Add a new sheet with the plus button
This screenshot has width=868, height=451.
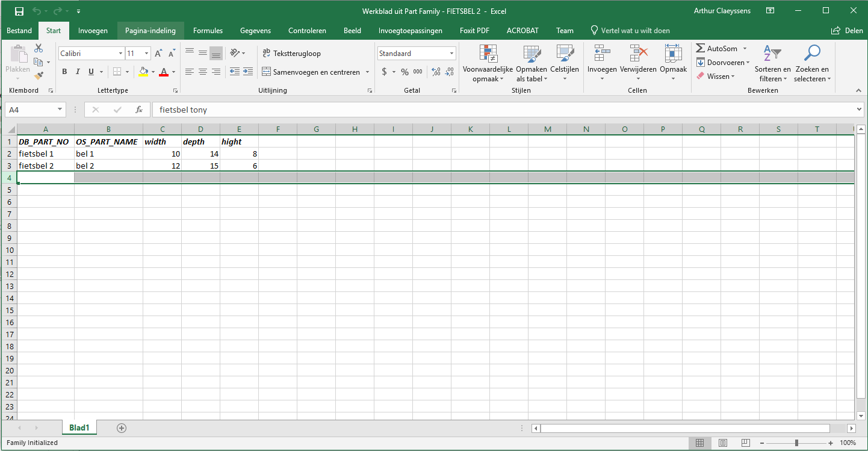121,428
